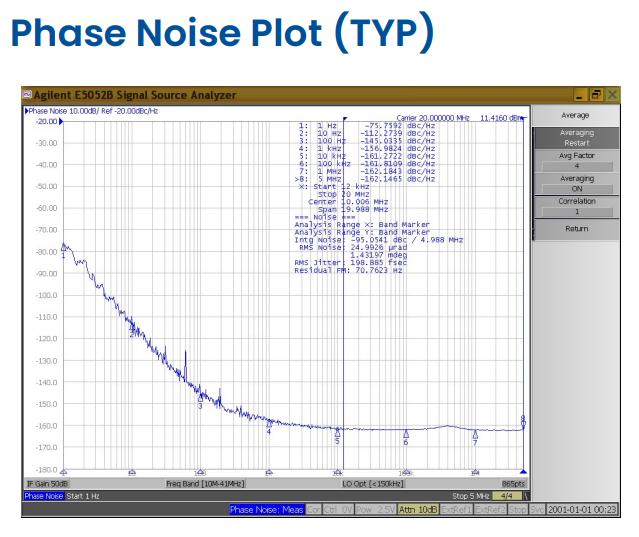
Task: Click the Phase Noise: Meas status indicator
Action: [x=264, y=510]
